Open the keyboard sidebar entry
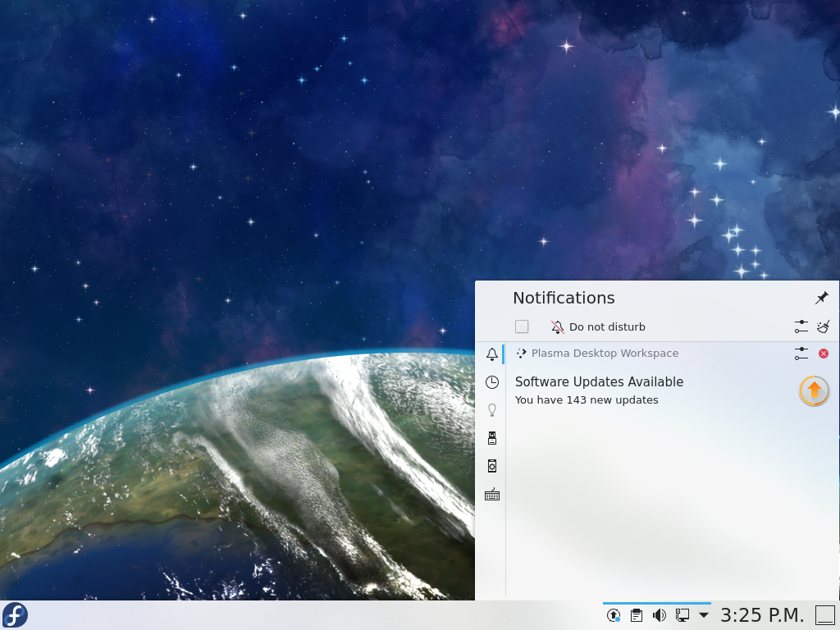This screenshot has height=630, width=840. [x=492, y=495]
